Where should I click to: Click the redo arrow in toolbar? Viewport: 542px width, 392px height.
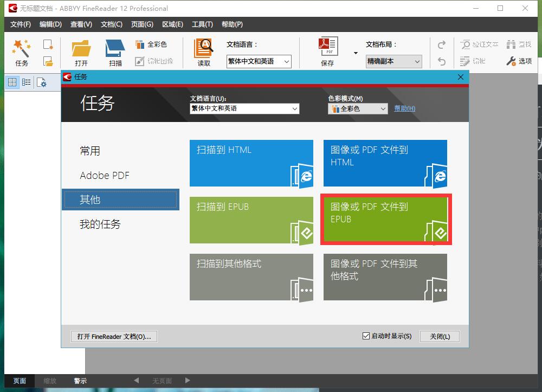pos(441,45)
